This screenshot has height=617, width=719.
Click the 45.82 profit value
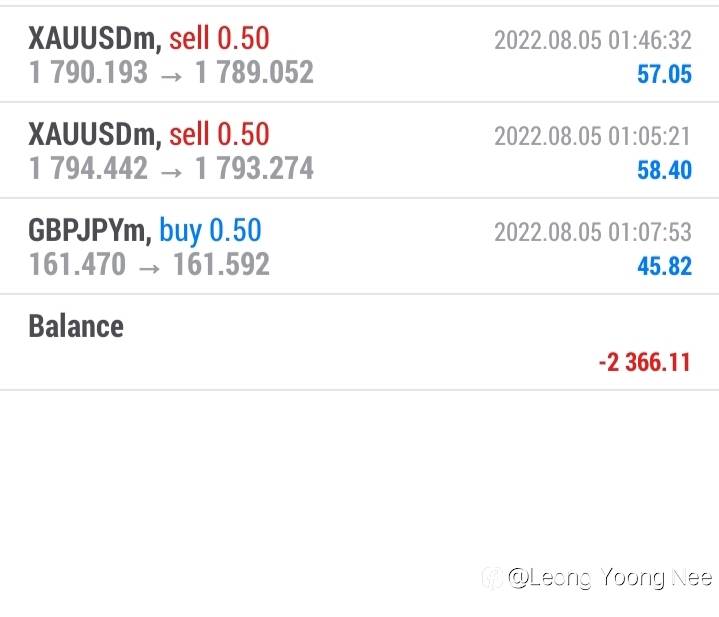click(x=664, y=266)
